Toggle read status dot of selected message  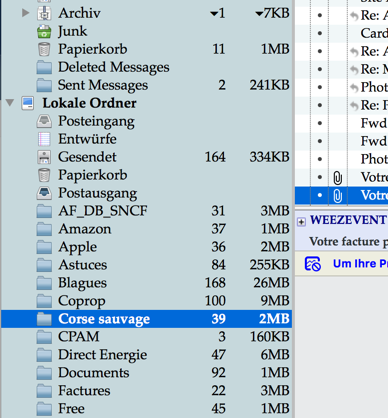click(320, 195)
